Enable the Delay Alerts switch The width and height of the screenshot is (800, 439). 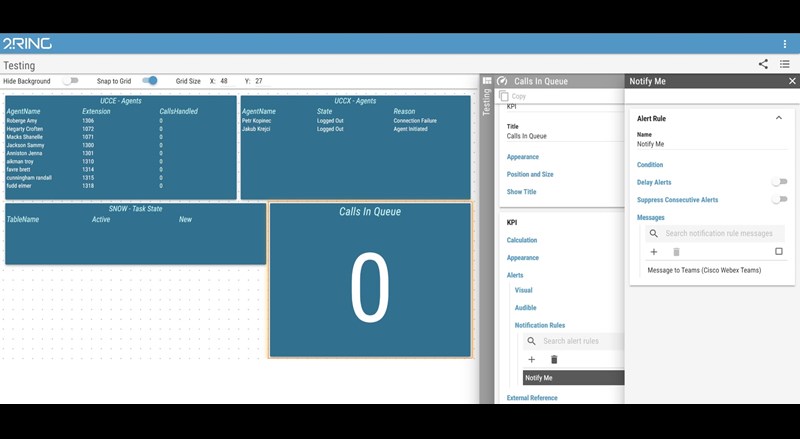tap(778, 182)
